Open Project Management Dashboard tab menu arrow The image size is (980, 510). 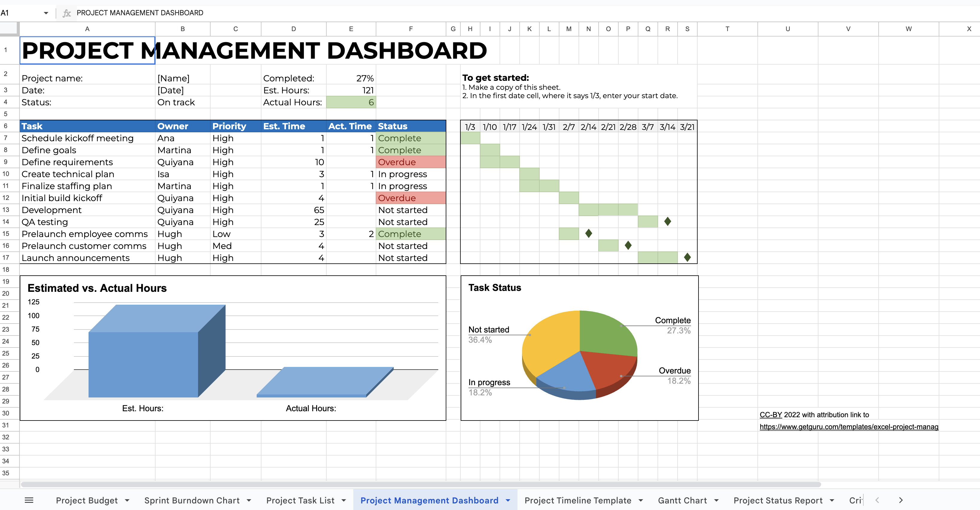pos(508,500)
